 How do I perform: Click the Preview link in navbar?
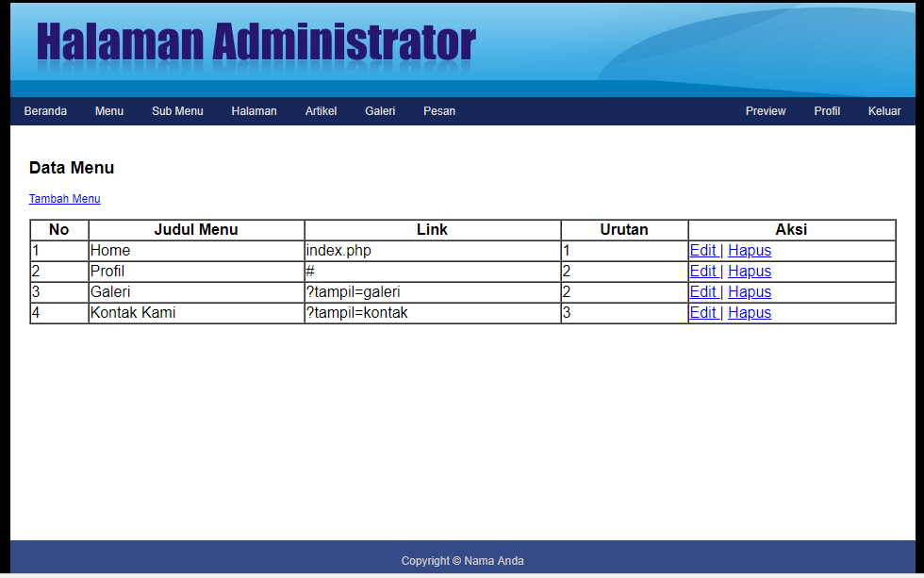tap(766, 111)
